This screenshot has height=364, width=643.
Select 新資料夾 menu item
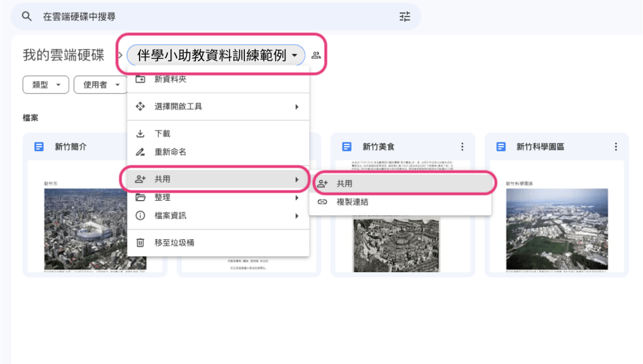tap(218, 79)
